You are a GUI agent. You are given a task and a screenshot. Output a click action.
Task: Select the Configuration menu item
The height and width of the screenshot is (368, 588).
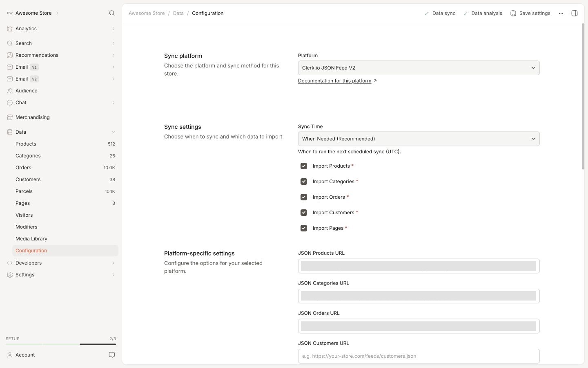[65, 251]
